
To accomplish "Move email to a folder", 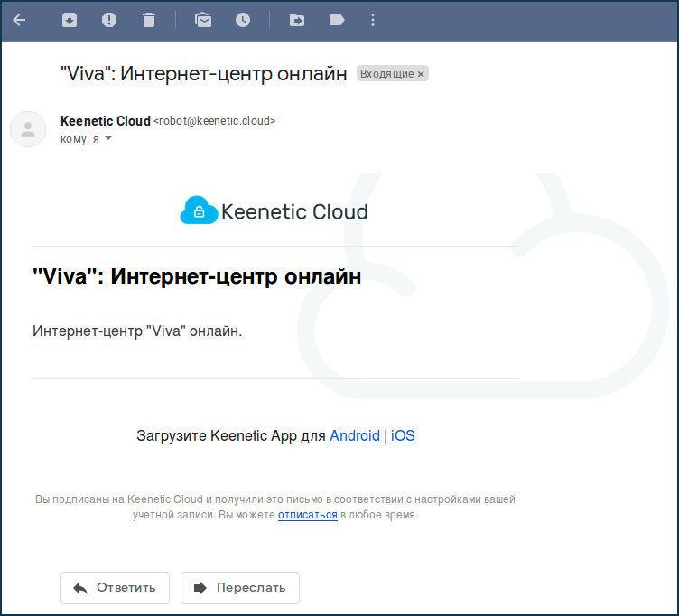I will [297, 20].
